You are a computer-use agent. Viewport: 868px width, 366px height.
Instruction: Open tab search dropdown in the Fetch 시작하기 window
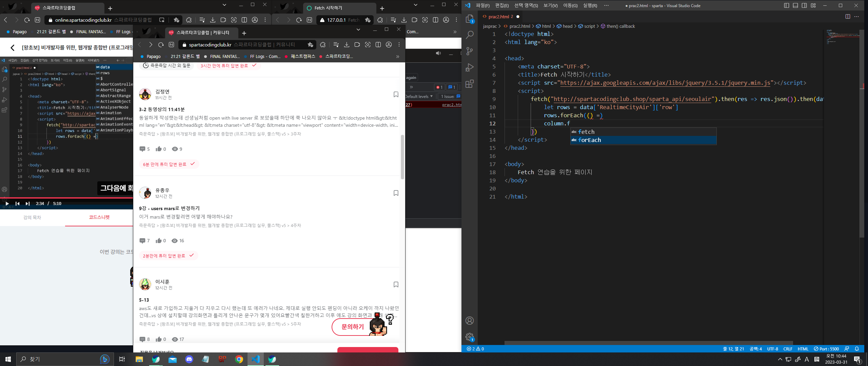pyautogui.click(x=416, y=5)
